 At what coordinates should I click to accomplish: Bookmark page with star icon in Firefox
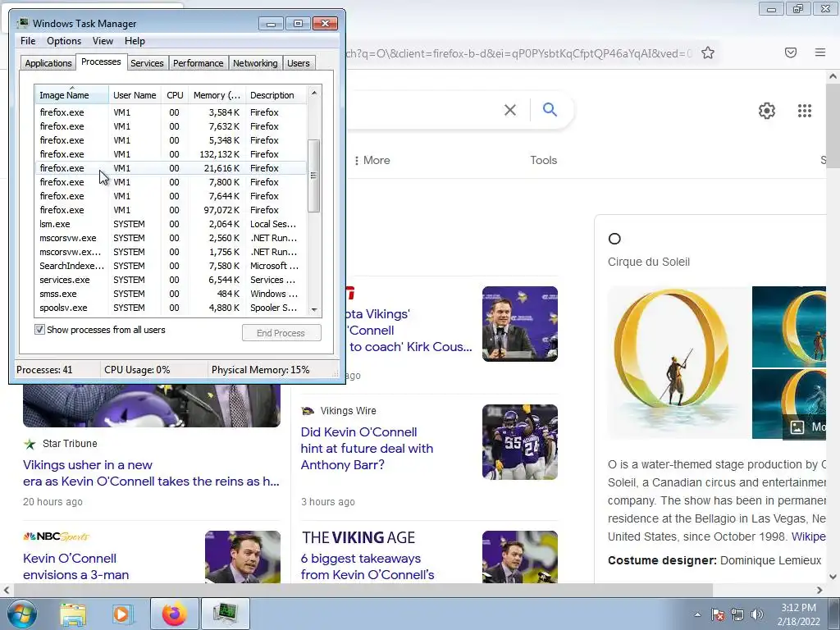[x=708, y=52]
